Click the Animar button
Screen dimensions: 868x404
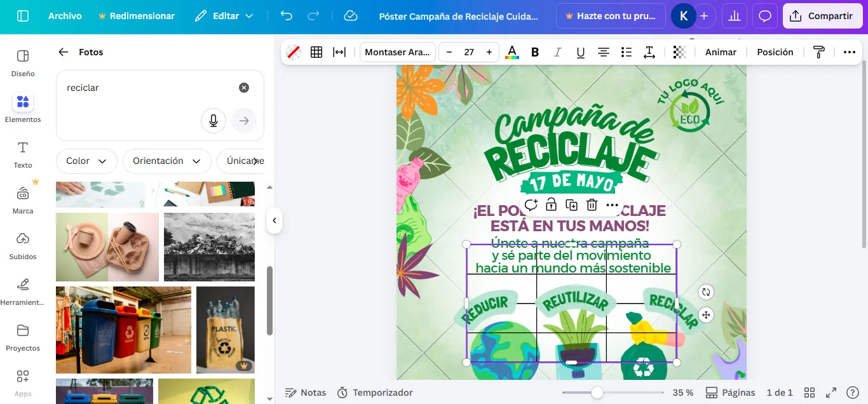pos(720,52)
